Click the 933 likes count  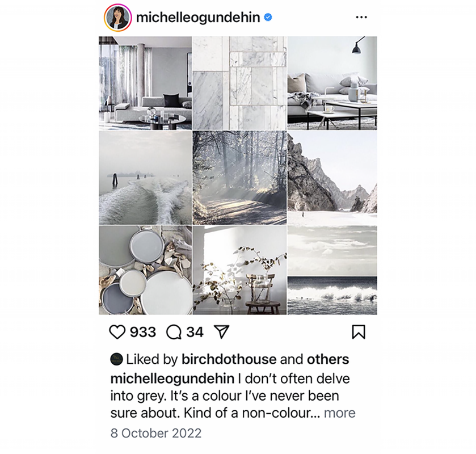pyautogui.click(x=143, y=332)
